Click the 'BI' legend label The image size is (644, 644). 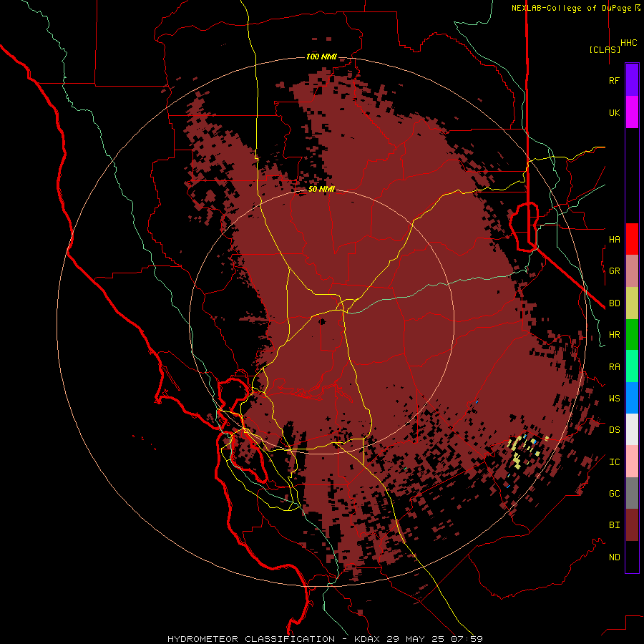[614, 525]
